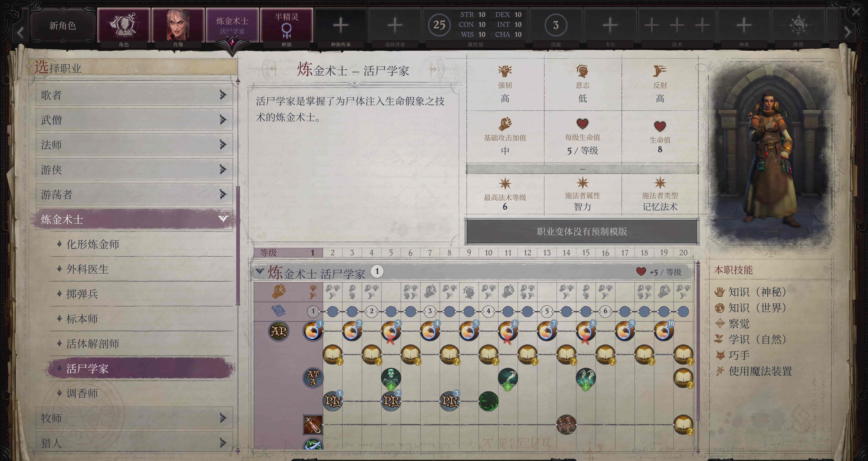Click the next step arrow at top right

pyautogui.click(x=847, y=32)
